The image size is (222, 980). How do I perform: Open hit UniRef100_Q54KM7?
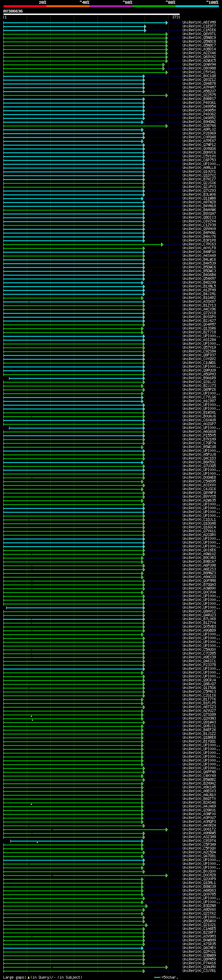(x=199, y=278)
